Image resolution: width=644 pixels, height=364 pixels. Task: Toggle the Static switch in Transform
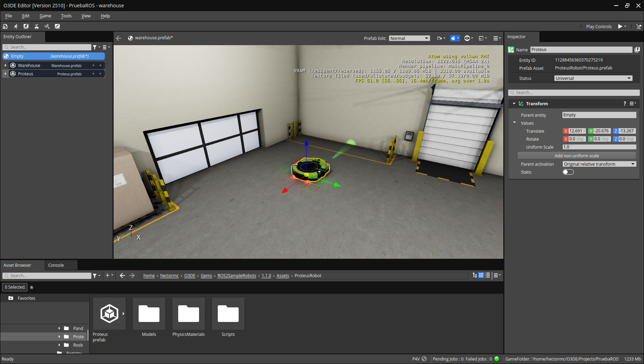point(568,172)
